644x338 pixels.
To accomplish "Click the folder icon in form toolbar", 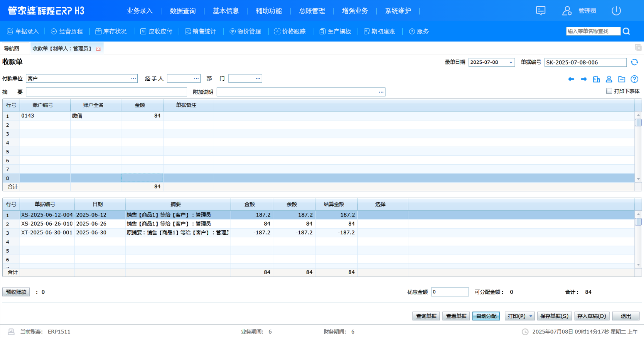I will tap(622, 79).
